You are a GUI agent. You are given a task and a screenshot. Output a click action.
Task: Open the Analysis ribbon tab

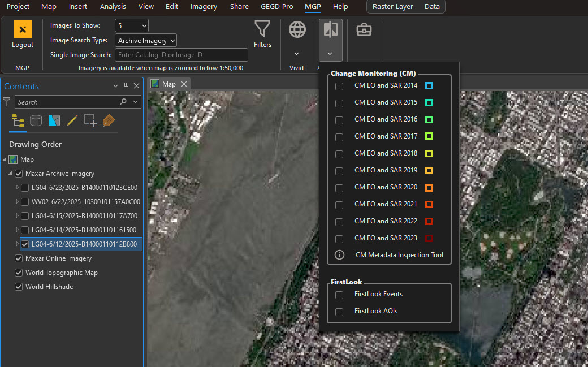tap(113, 6)
